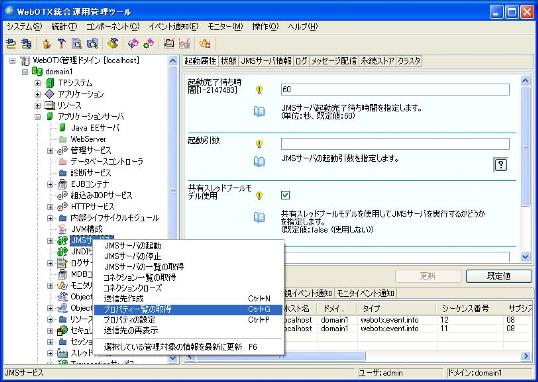
Task: Click the 既定値 button
Action: [x=499, y=276]
